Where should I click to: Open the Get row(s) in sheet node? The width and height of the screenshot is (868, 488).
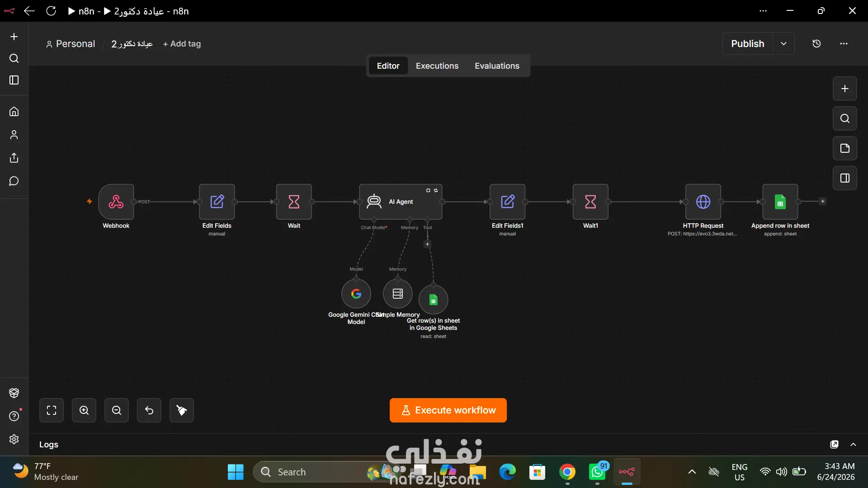(x=434, y=300)
